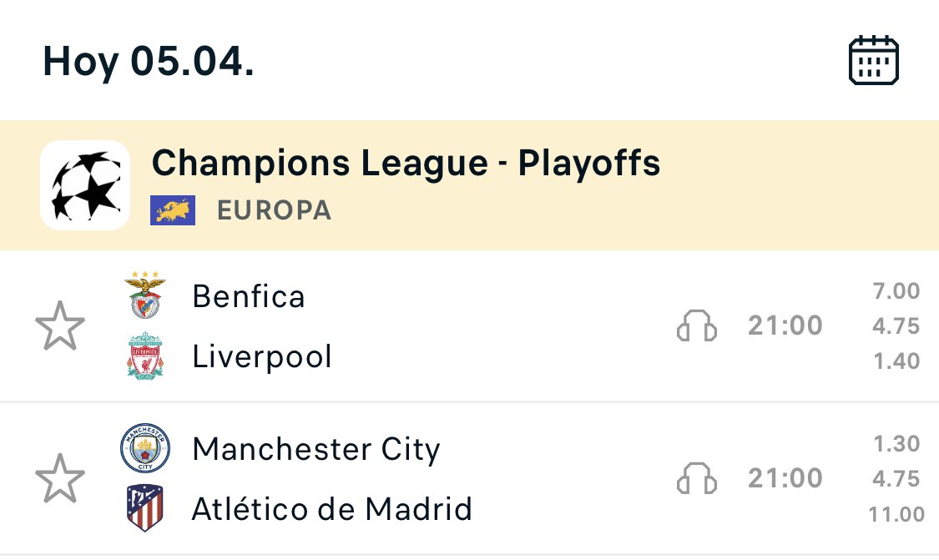Click the Hoy 05.04. date header
Screen dimensions: 939x560
click(149, 62)
